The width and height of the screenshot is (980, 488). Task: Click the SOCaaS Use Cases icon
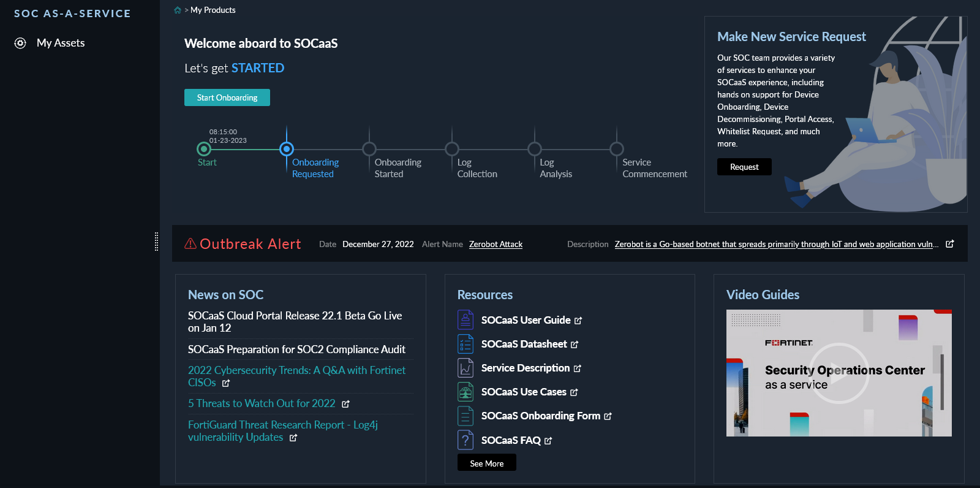tap(466, 392)
